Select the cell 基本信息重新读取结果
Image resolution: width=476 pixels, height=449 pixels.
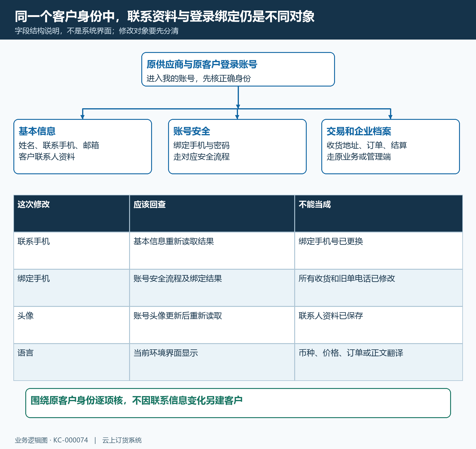[212, 251]
